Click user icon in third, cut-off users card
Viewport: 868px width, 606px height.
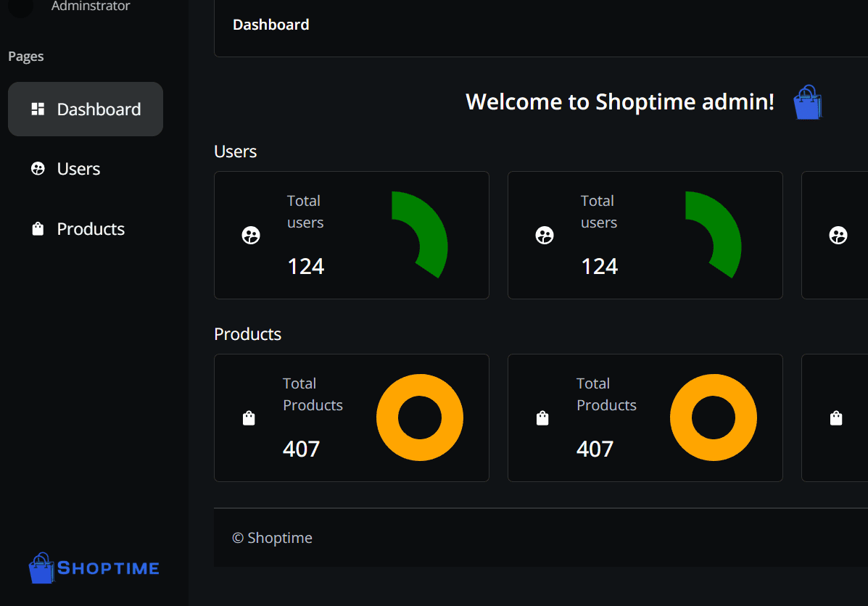pos(838,235)
